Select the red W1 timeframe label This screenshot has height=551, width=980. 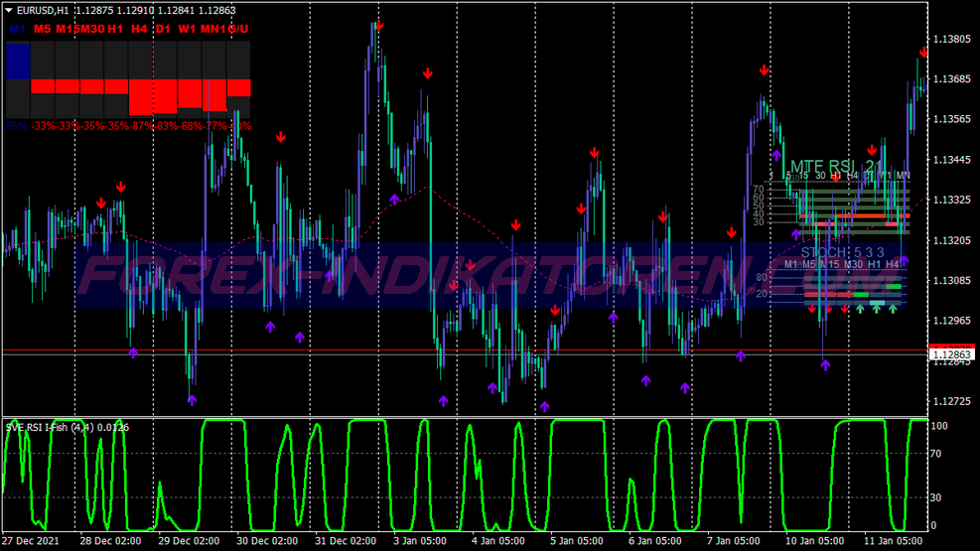pyautogui.click(x=187, y=29)
